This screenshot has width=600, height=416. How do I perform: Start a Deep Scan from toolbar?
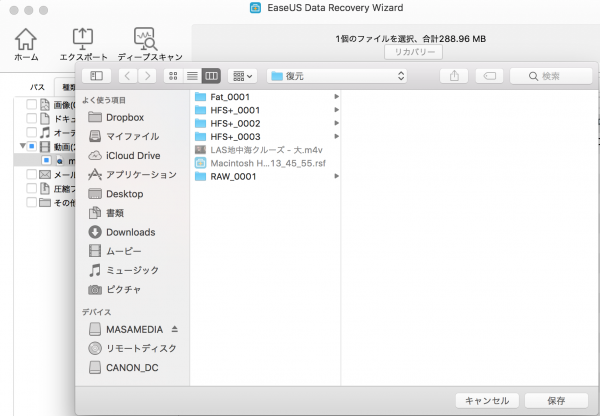coord(150,44)
